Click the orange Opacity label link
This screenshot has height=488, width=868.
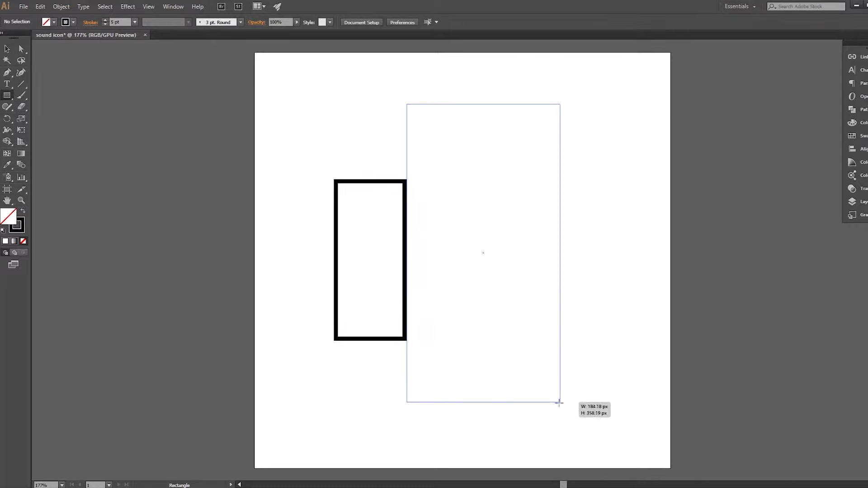coord(256,22)
